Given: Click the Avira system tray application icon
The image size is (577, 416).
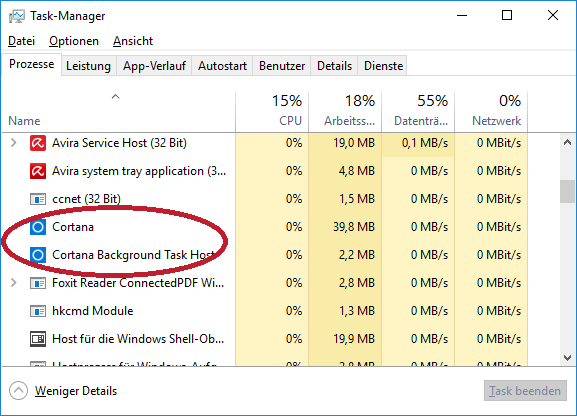Looking at the screenshot, I should click(38, 171).
